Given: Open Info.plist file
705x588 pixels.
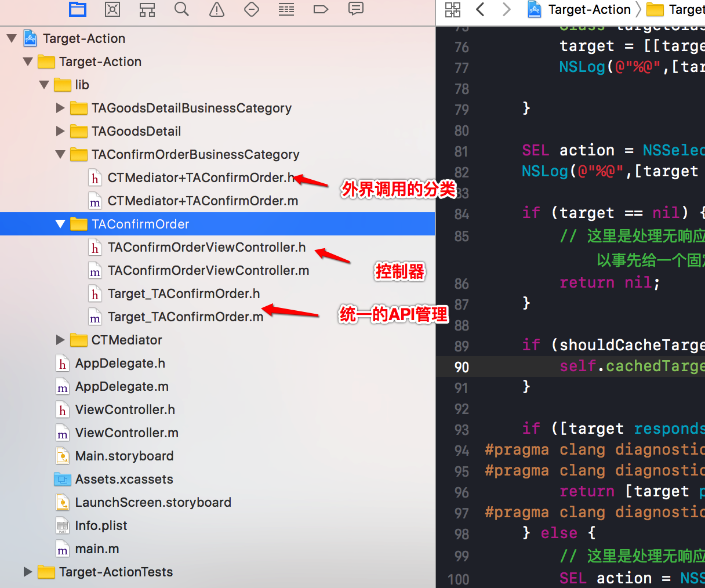Looking at the screenshot, I should point(101,525).
